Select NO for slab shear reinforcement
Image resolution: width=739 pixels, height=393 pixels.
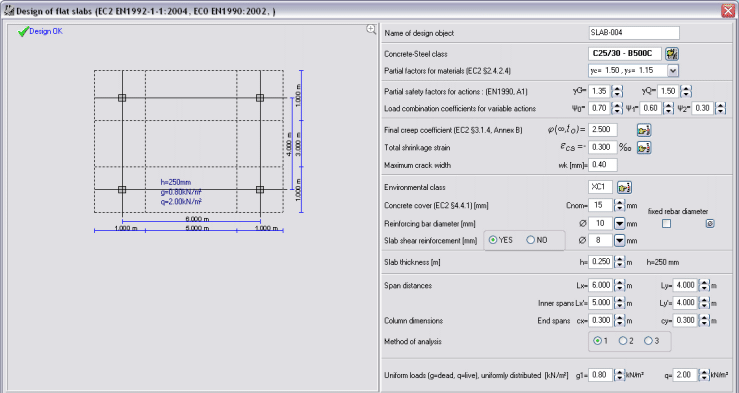pos(531,240)
